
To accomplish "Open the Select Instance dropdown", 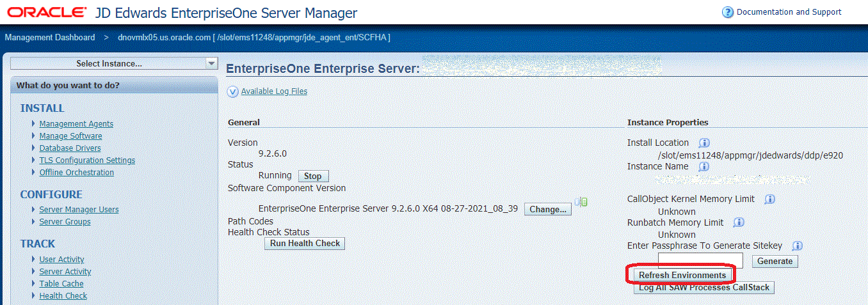I will (115, 63).
